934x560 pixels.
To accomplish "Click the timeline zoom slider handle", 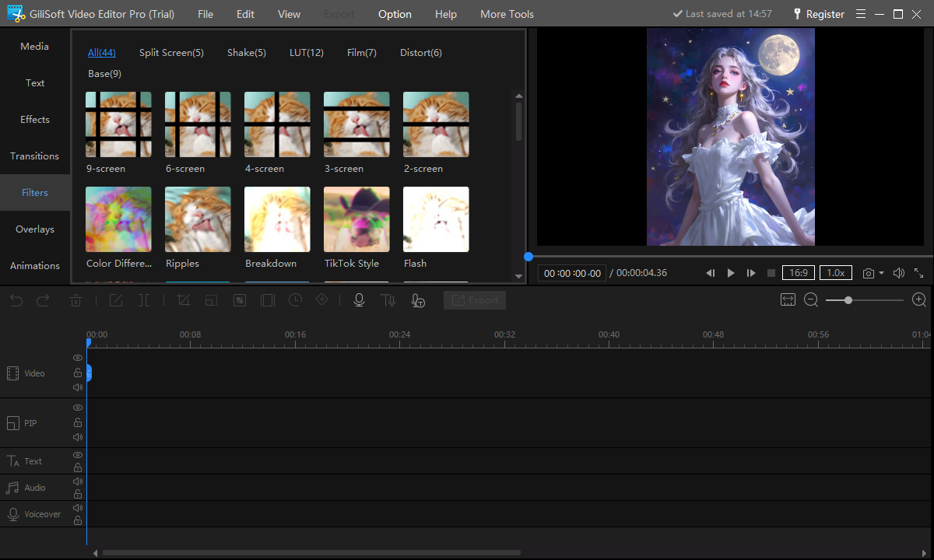I will [848, 299].
